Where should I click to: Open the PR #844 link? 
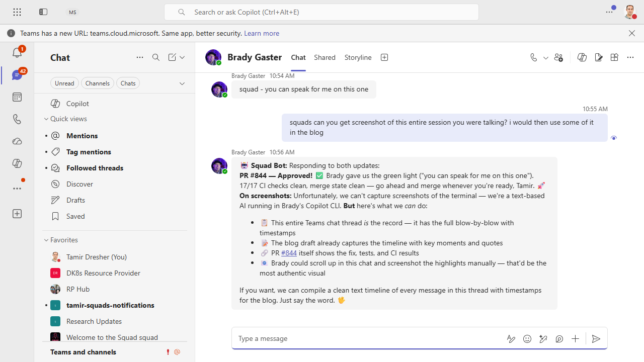click(288, 253)
